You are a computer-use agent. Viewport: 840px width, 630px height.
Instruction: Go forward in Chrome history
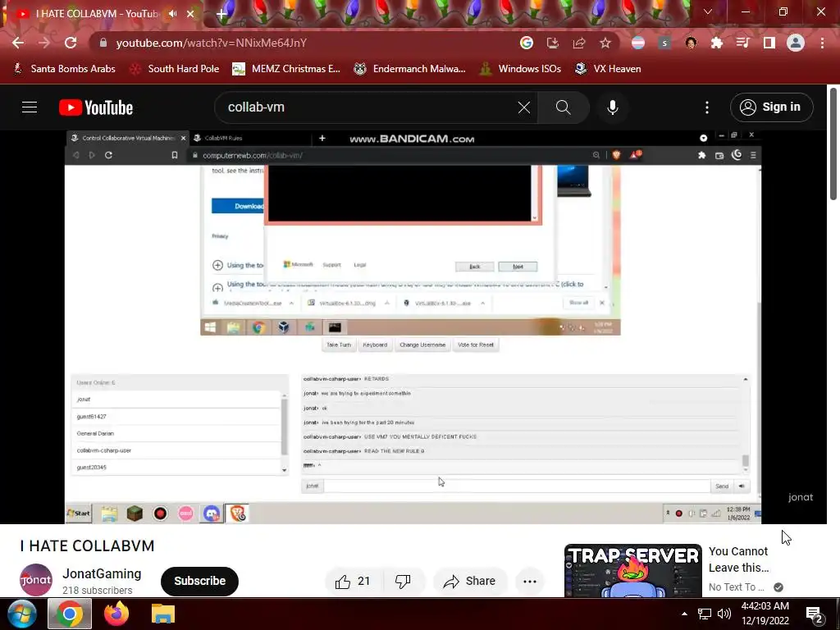[x=44, y=43]
